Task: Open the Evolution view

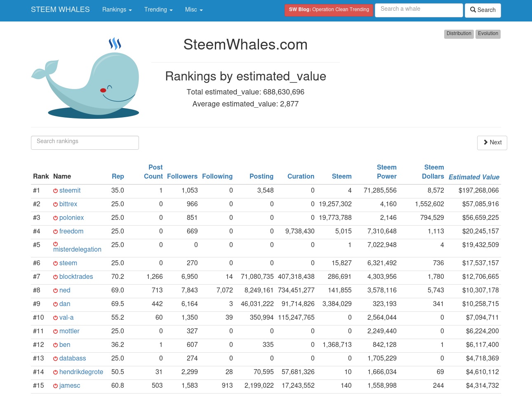Action: tap(488, 34)
